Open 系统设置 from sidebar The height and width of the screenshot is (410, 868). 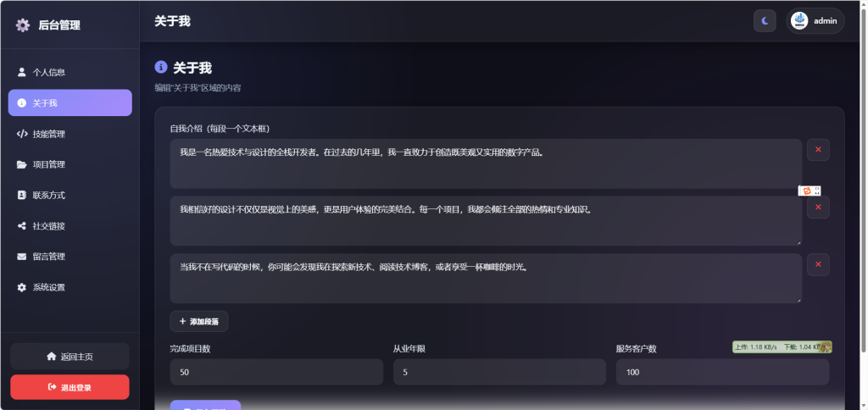click(70, 287)
